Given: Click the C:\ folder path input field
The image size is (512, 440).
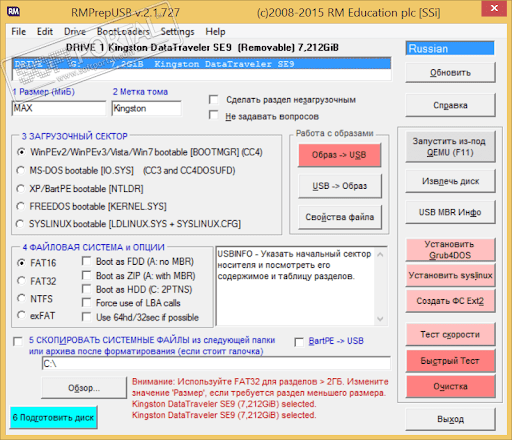Looking at the screenshot, I should (x=216, y=363).
